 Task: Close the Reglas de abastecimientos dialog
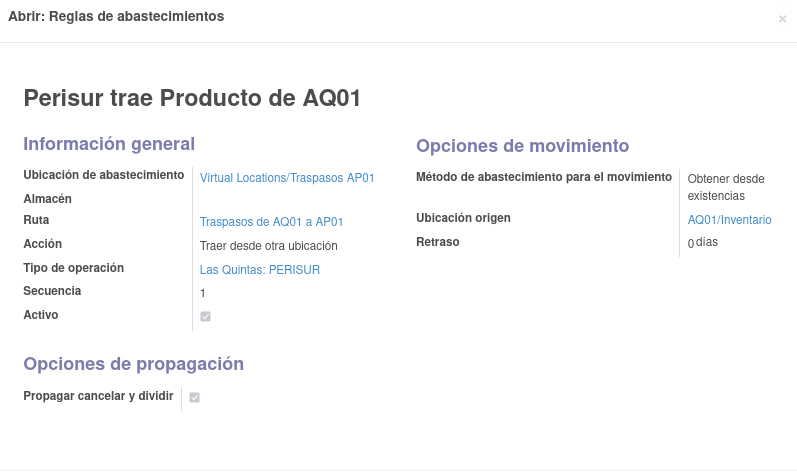782,19
